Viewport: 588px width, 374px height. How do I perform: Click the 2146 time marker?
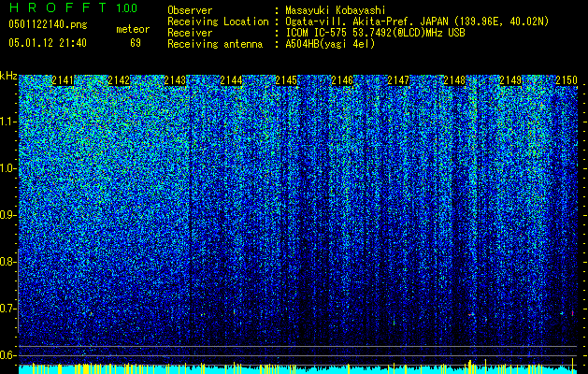(x=342, y=80)
